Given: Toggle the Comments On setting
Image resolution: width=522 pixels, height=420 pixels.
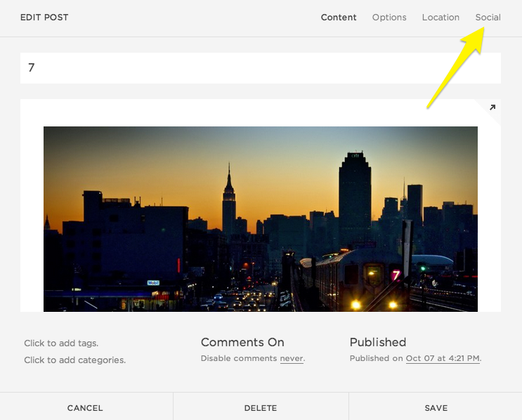Looking at the screenshot, I should coord(242,342).
